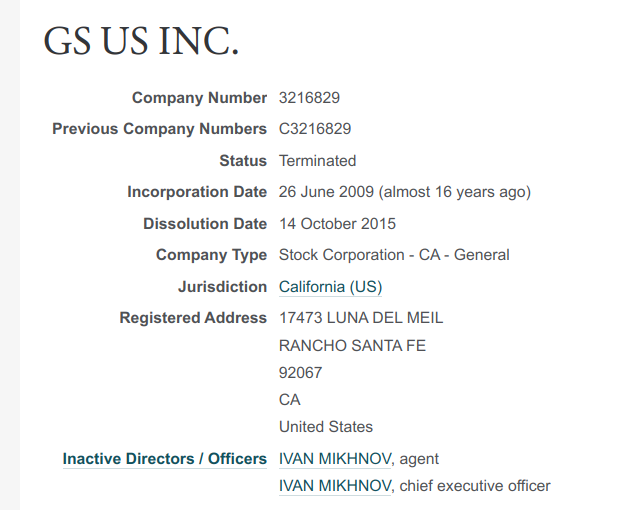638x510 pixels.
Task: Click the GS US INC. page heading
Action: 141,41
